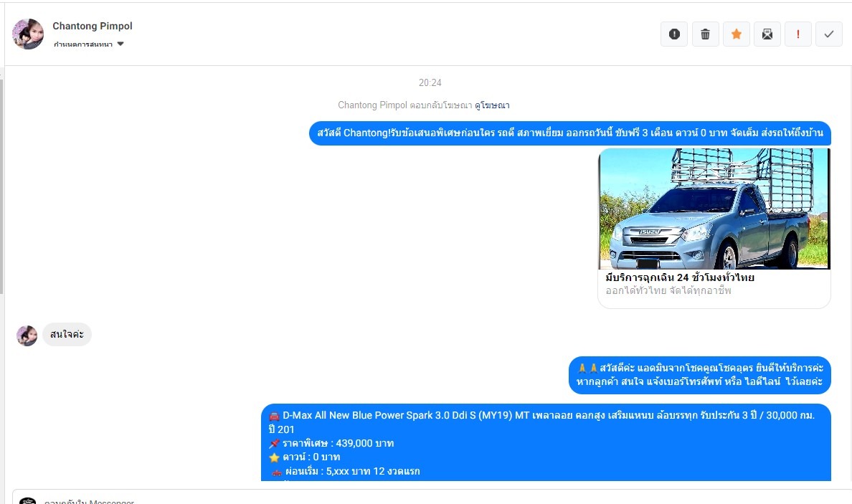Click the avatar beside the สนใจค่ะ message
The image size is (852, 504).
click(x=27, y=336)
